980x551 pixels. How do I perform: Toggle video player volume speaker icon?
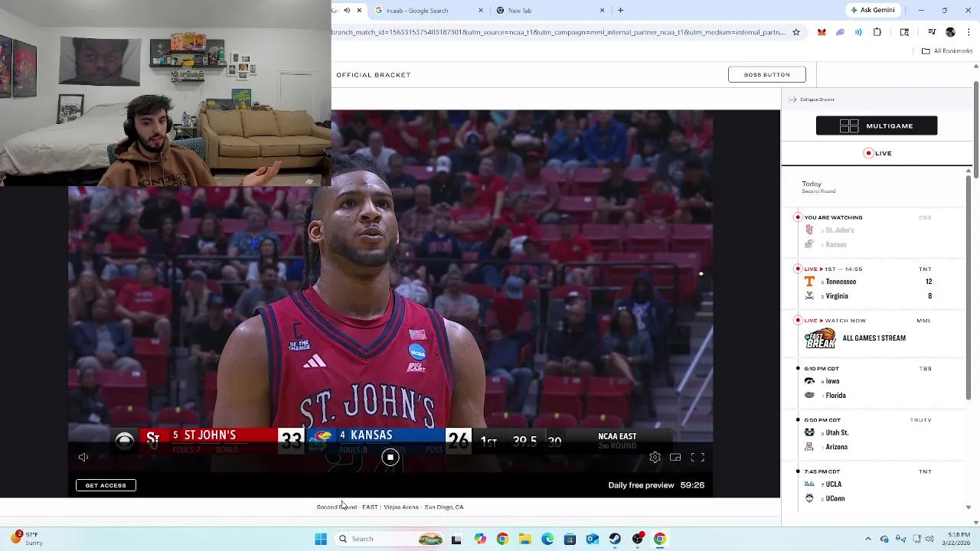coord(83,457)
